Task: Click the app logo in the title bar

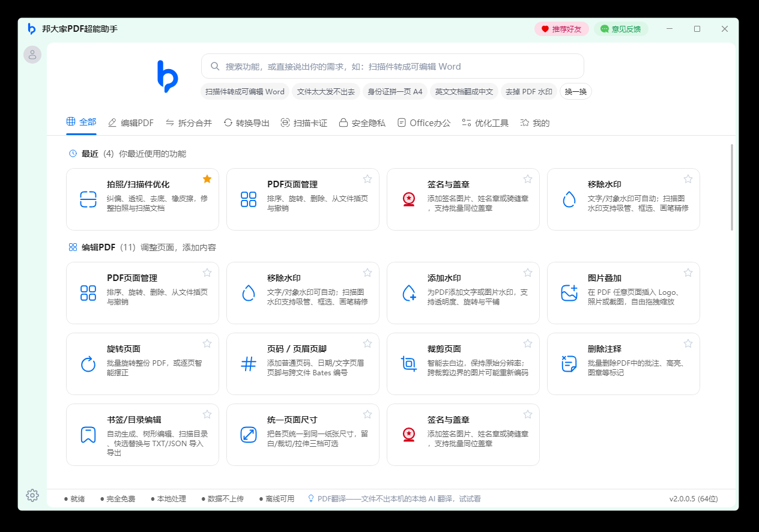Action: pos(32,29)
